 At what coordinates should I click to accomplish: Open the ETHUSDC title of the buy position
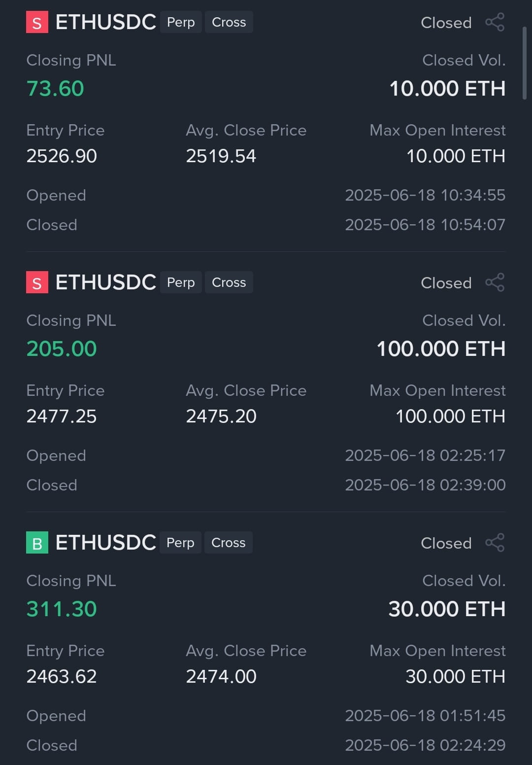click(106, 543)
